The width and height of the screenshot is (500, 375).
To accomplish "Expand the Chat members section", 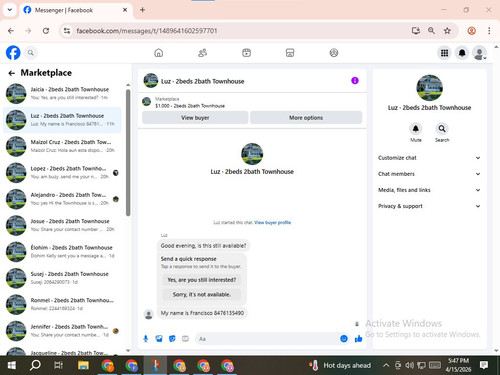I will click(x=429, y=174).
